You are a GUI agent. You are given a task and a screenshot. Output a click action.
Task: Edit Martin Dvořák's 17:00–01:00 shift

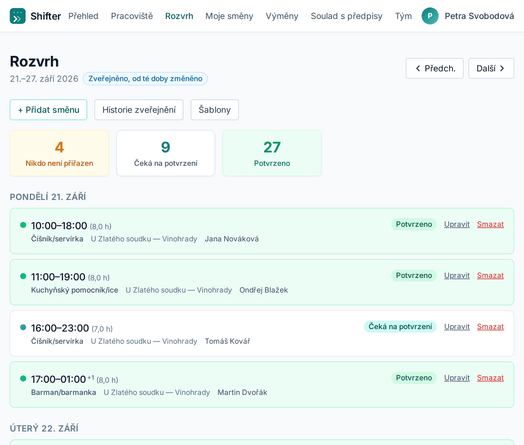[x=457, y=378]
